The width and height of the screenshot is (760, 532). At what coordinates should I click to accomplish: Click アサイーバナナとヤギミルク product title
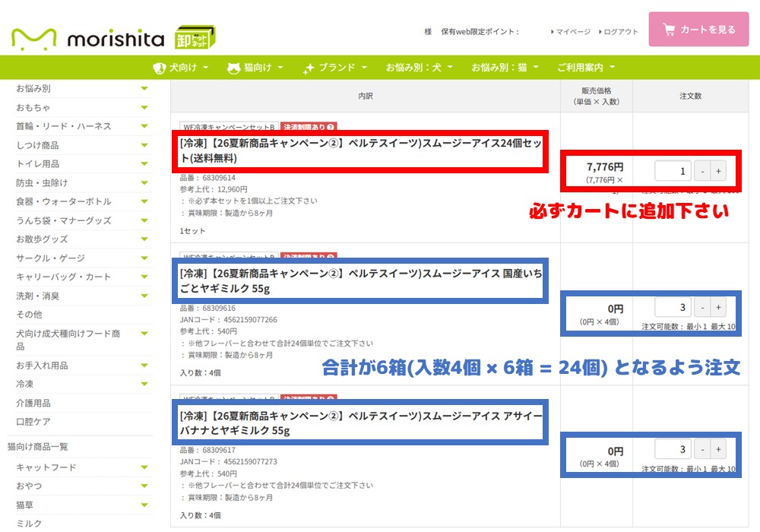click(x=360, y=423)
